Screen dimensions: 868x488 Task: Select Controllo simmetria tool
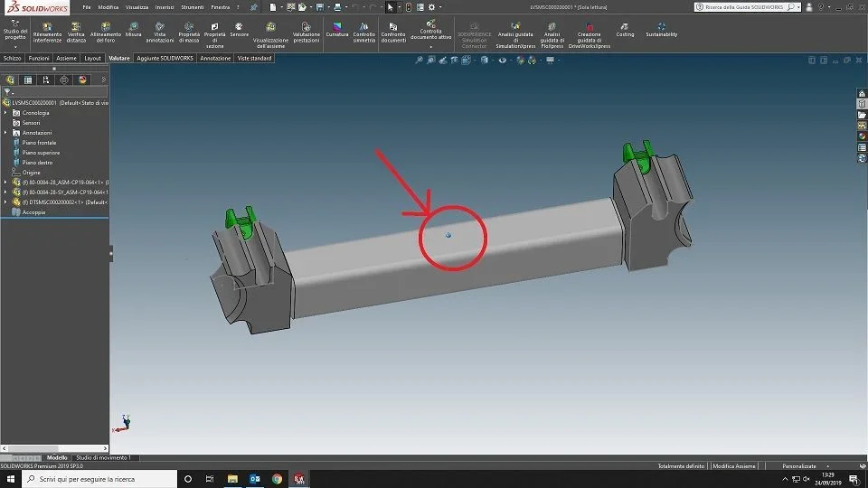[363, 33]
